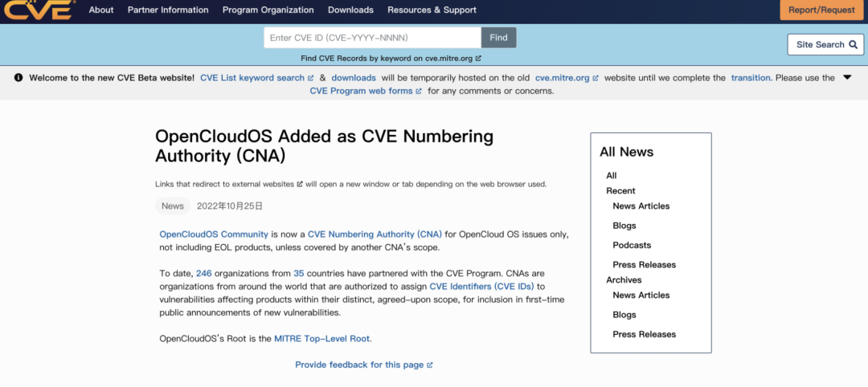The image size is (868, 387).
Task: Open the Partner Information menu
Action: [x=168, y=10]
